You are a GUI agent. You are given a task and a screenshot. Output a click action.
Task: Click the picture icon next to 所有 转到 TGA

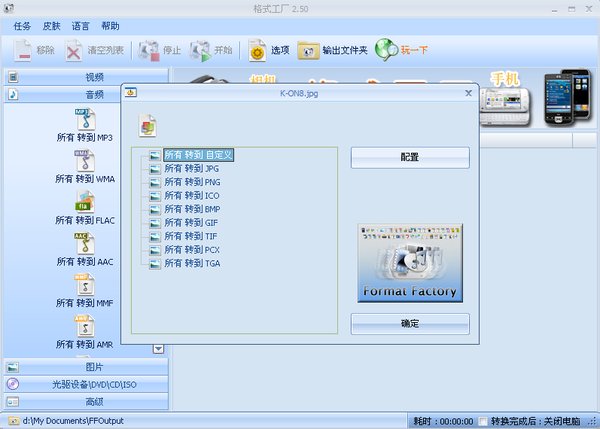pyautogui.click(x=155, y=264)
